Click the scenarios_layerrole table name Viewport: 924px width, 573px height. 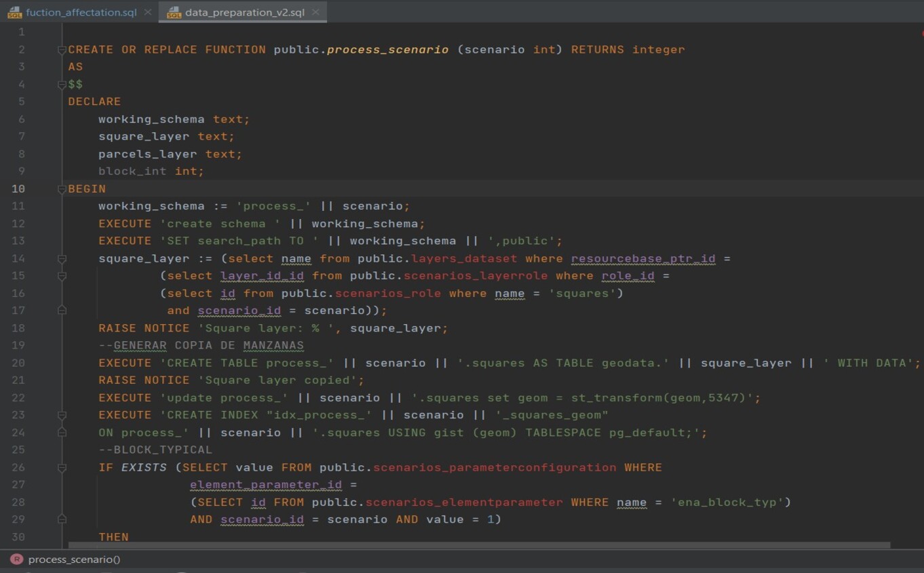click(x=476, y=276)
